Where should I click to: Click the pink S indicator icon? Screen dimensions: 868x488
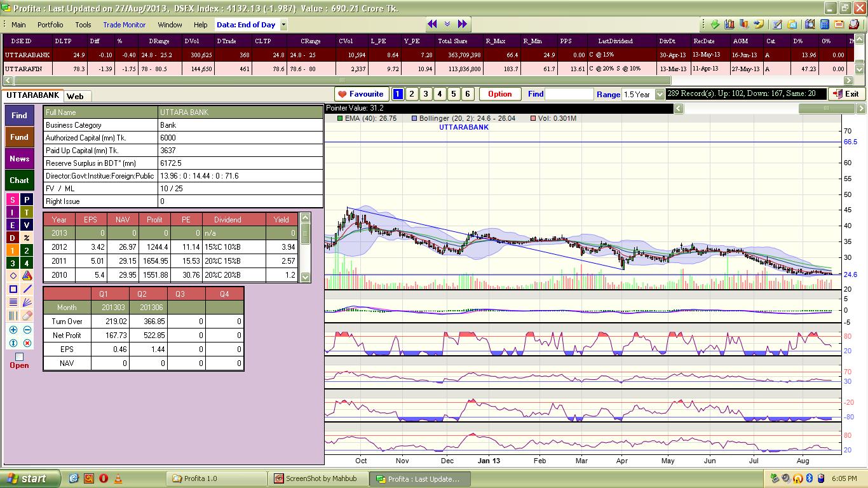click(x=13, y=200)
